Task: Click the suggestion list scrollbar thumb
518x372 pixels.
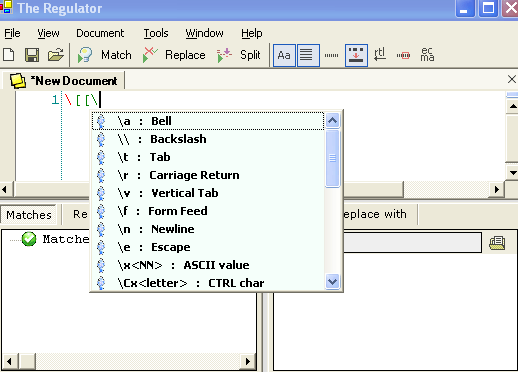Action: [332, 158]
